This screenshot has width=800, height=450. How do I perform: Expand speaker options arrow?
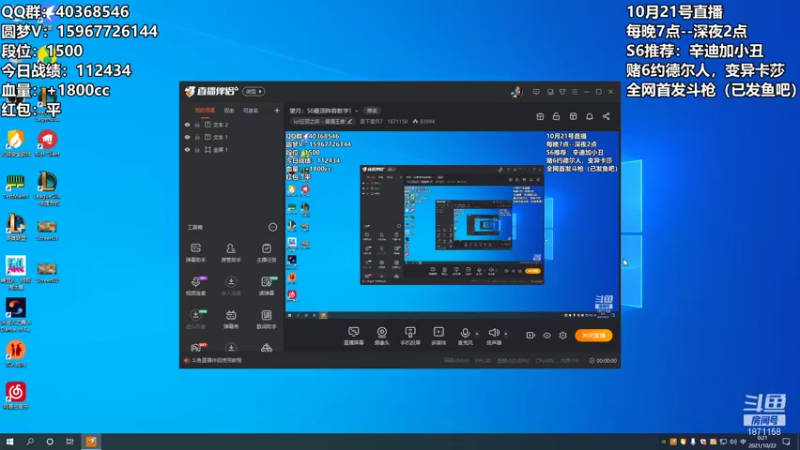click(506, 334)
